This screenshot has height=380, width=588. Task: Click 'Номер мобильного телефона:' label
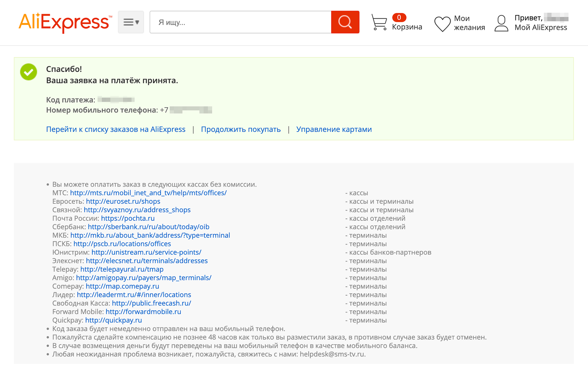tap(102, 110)
